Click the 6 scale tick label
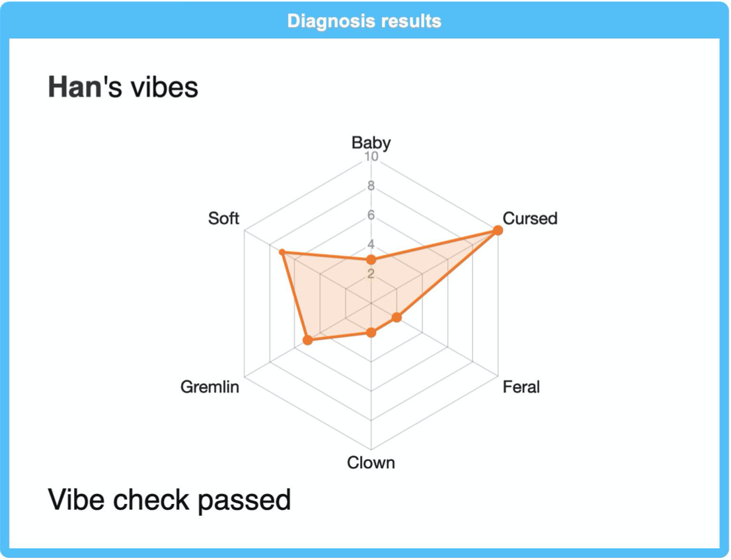This screenshot has width=731, height=560. 371,215
